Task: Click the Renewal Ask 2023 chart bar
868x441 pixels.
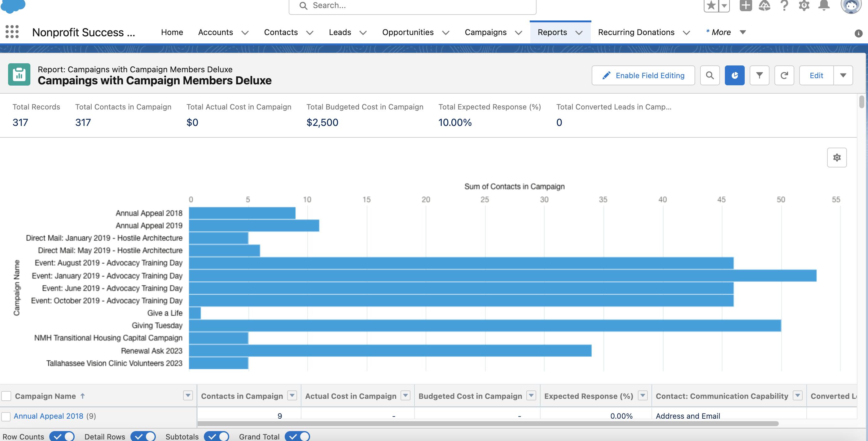Action: 390,350
